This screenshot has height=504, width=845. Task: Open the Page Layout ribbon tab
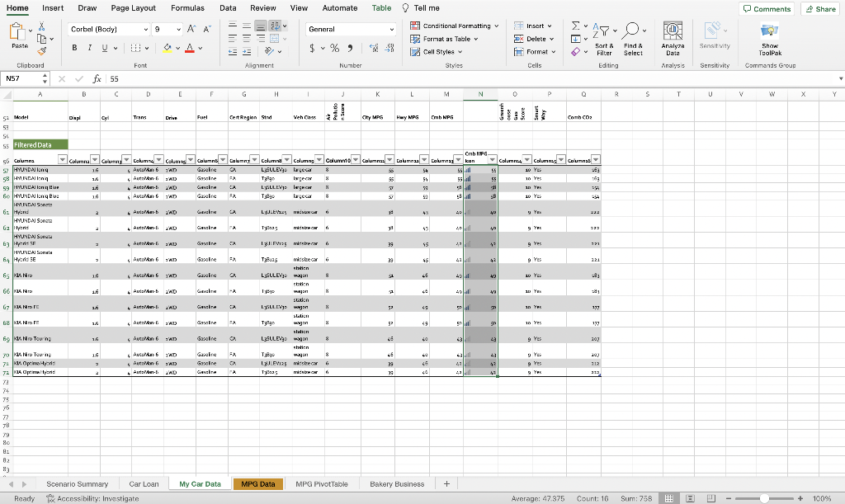pyautogui.click(x=133, y=8)
